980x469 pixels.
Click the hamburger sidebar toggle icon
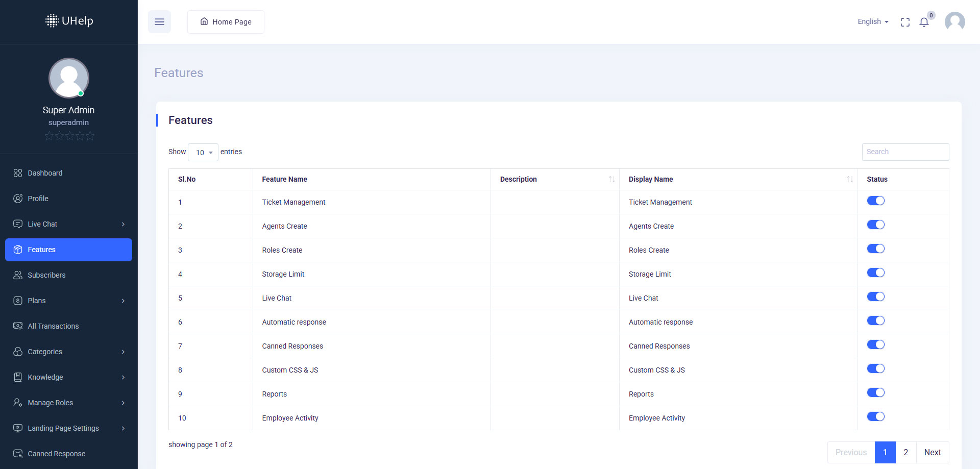point(159,22)
